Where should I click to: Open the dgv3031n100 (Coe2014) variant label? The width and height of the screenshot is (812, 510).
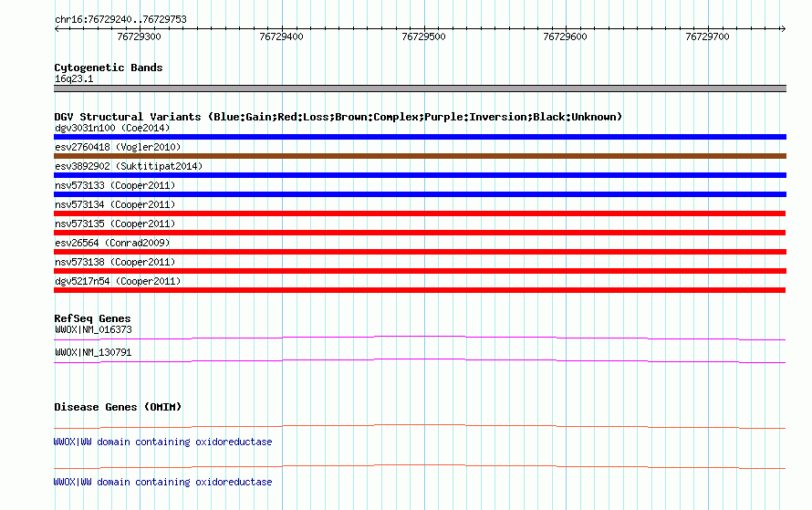point(112,128)
